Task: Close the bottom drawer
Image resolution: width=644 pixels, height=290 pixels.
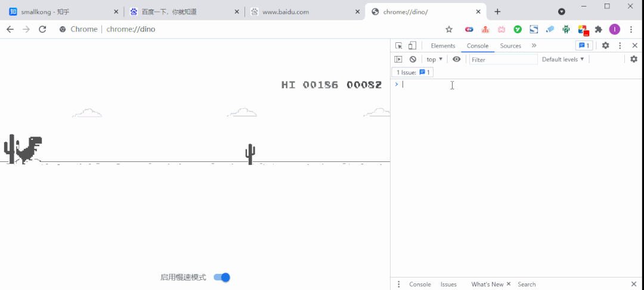Action: pos(634,284)
